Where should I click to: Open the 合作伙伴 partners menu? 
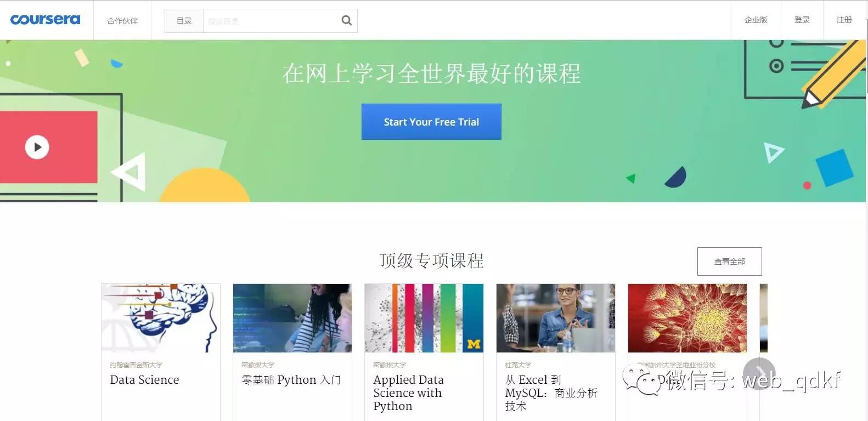click(122, 21)
